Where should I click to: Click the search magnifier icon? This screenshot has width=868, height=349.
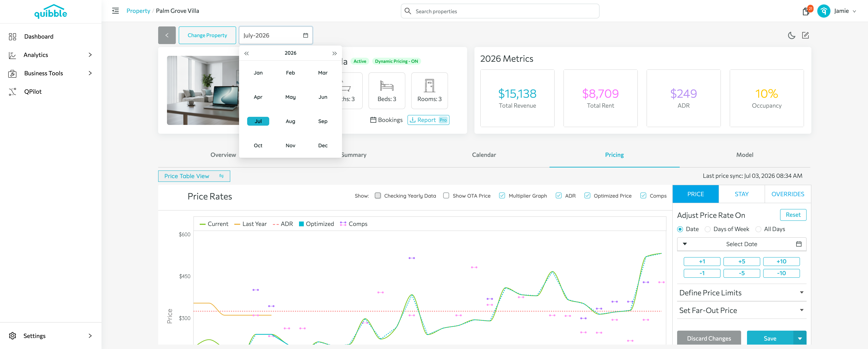408,11
